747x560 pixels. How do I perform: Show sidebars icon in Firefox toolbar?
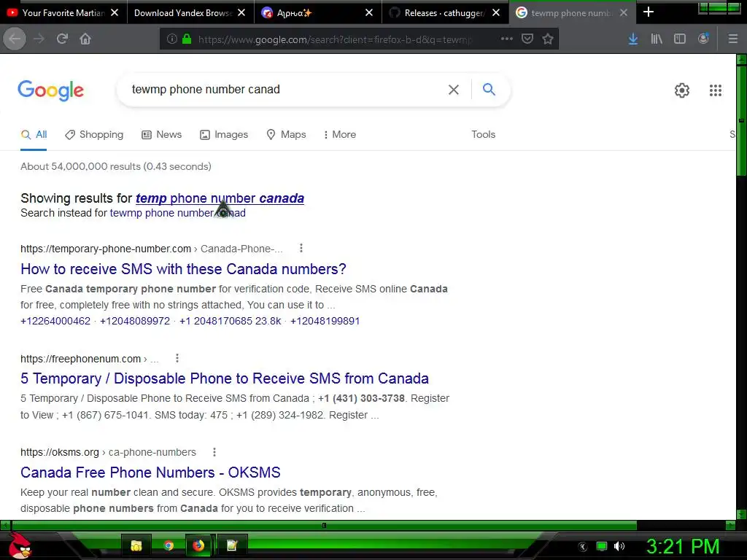coord(680,39)
